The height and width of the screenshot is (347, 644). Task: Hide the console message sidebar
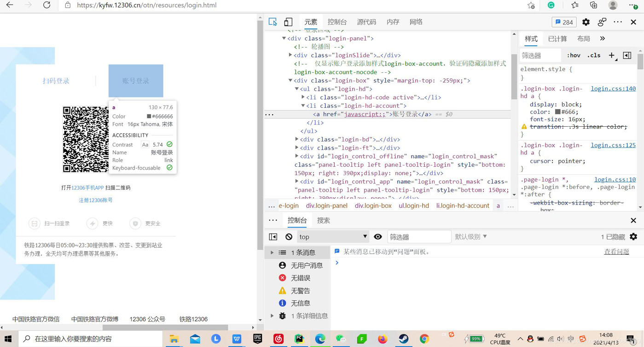coord(273,236)
